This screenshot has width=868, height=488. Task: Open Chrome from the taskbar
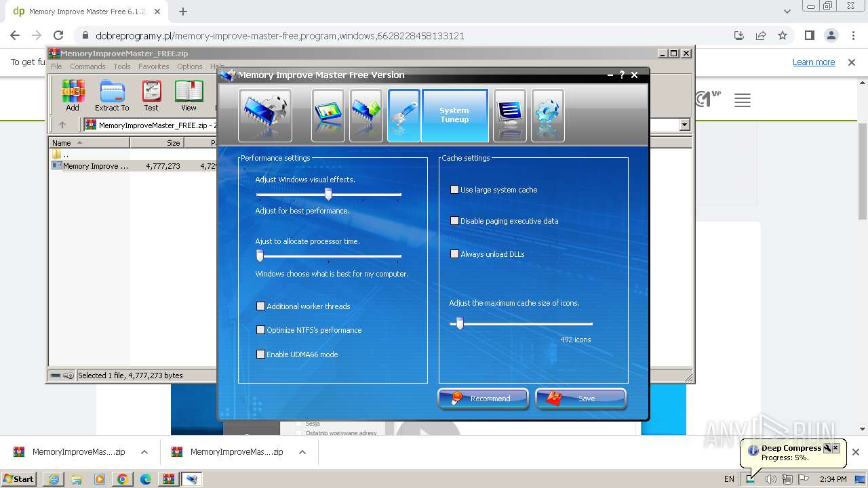click(x=122, y=479)
